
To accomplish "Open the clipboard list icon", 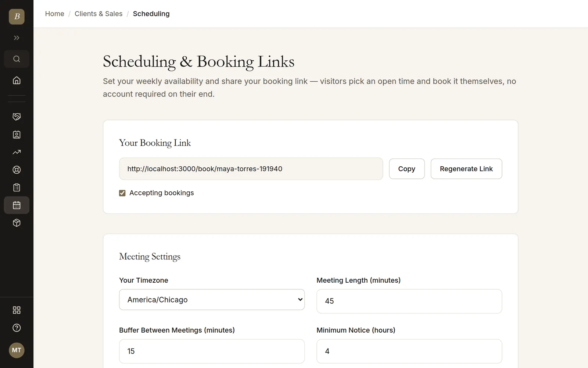I will [17, 187].
